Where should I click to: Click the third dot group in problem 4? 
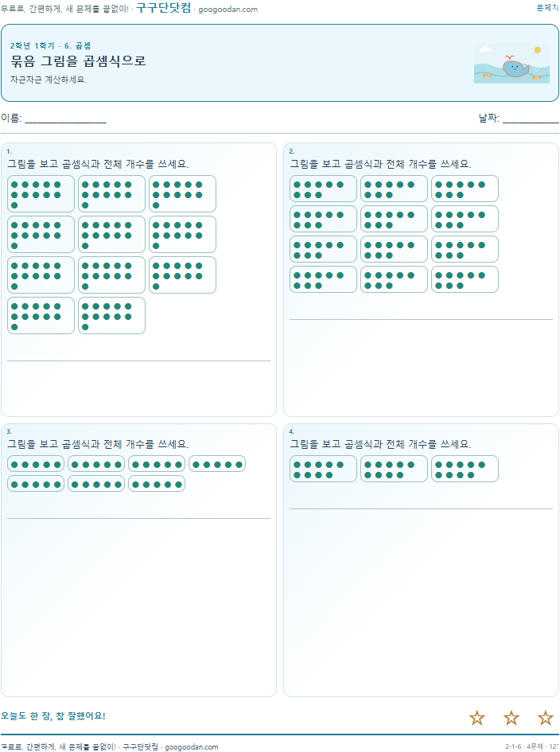tap(465, 469)
